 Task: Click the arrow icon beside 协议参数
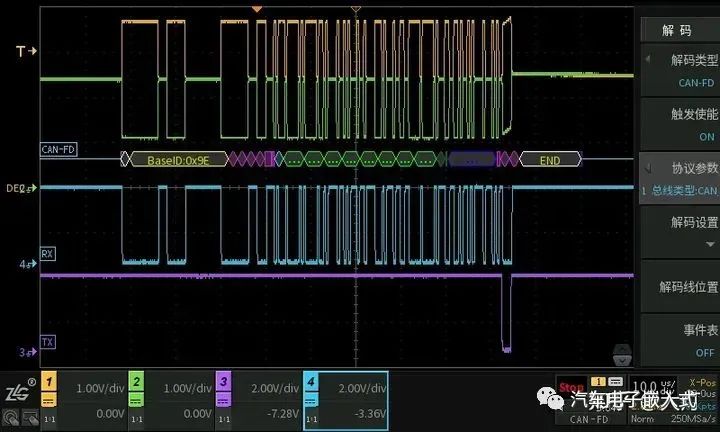(x=648, y=169)
